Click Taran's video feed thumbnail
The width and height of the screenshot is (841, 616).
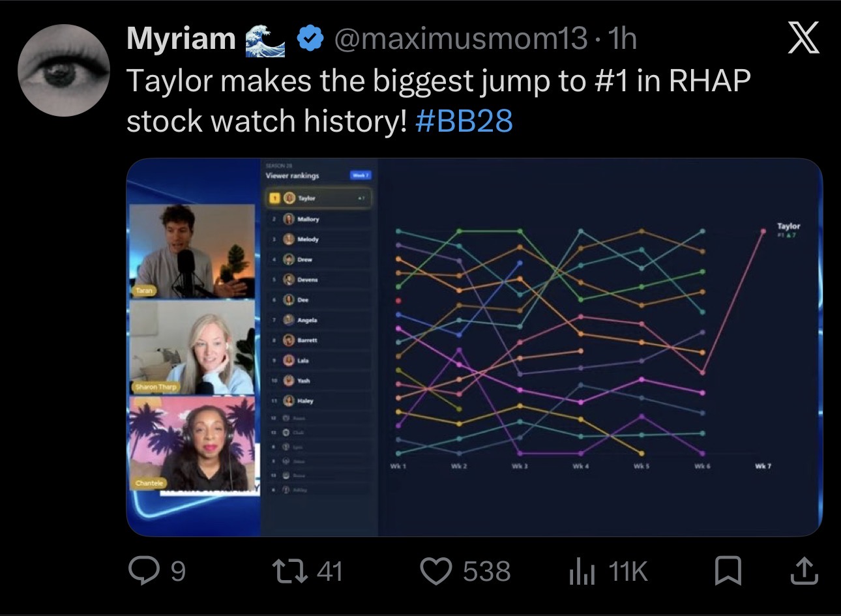(193, 251)
